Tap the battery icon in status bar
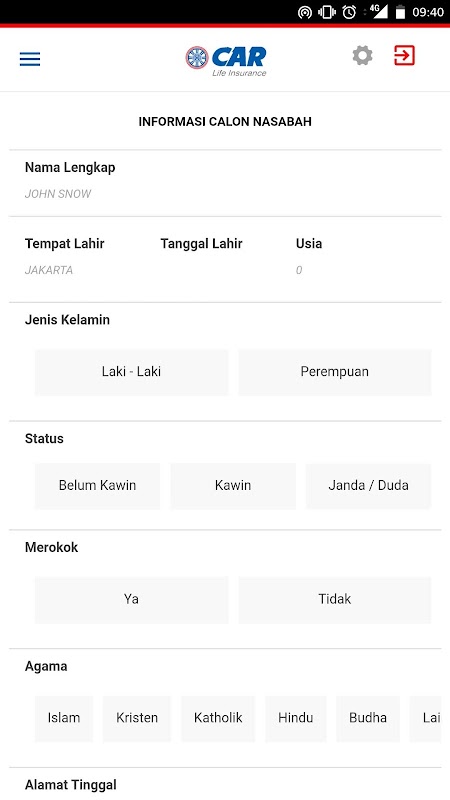 pos(401,12)
